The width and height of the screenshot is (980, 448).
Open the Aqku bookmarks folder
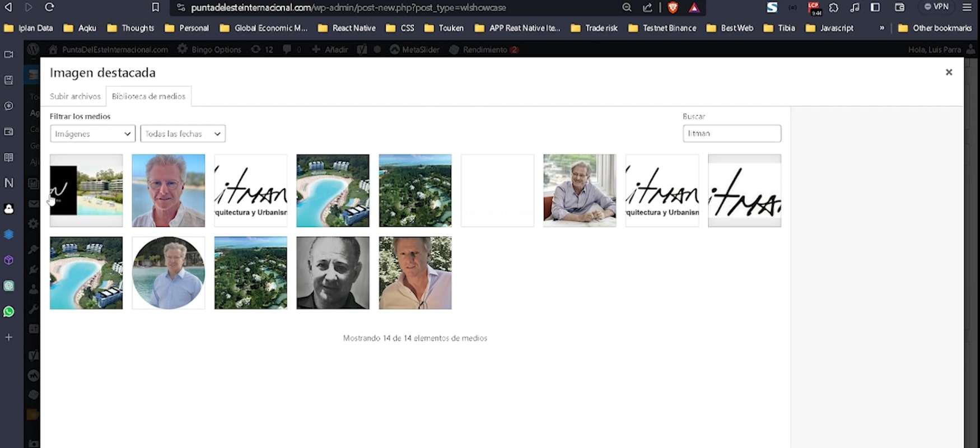(x=80, y=28)
